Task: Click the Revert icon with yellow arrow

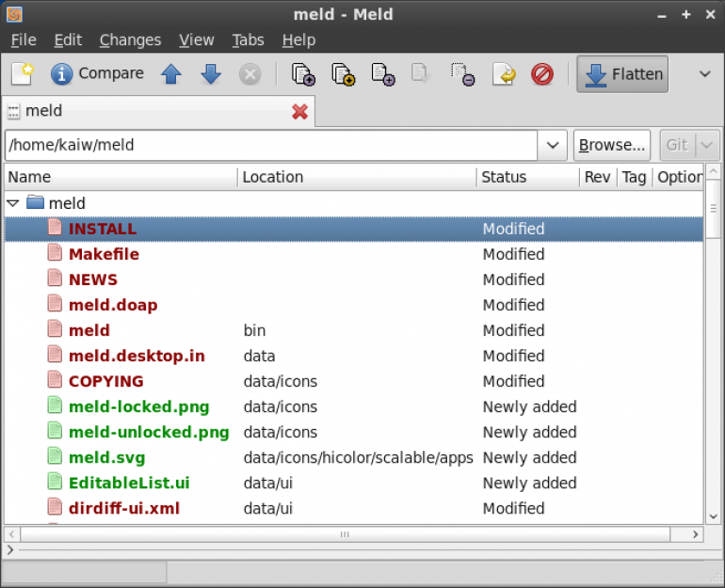Action: click(x=504, y=74)
